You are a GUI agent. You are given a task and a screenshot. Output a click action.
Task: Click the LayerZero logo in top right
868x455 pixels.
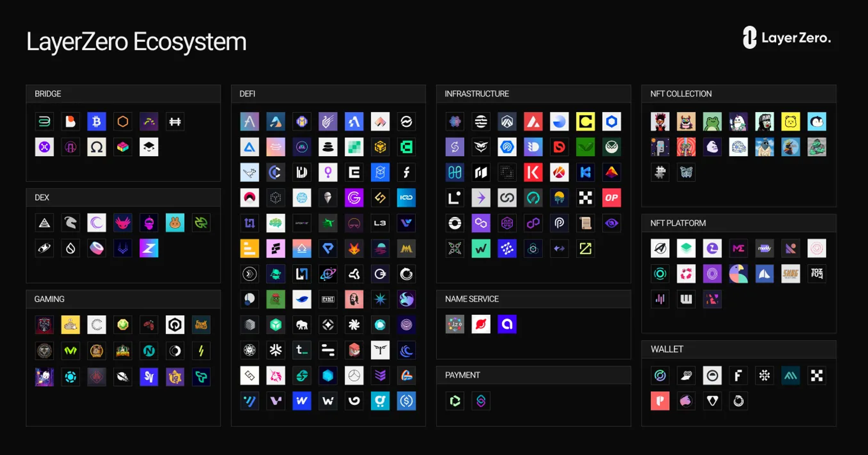pos(787,38)
